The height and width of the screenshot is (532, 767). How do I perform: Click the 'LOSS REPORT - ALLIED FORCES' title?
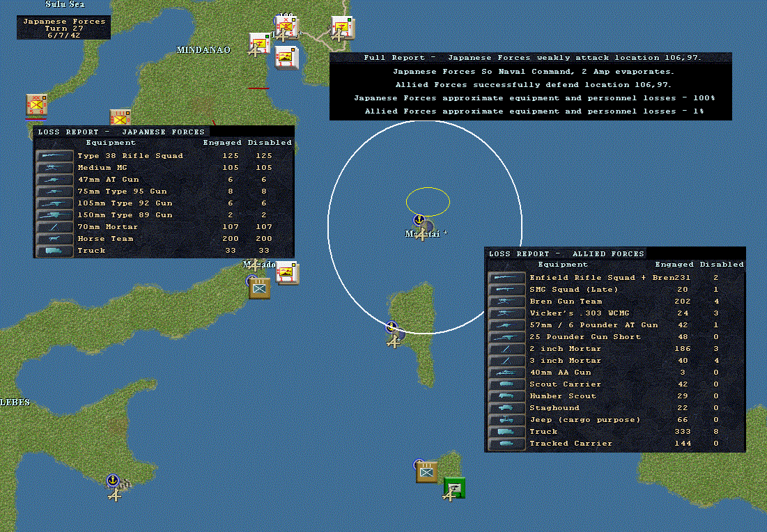566,253
